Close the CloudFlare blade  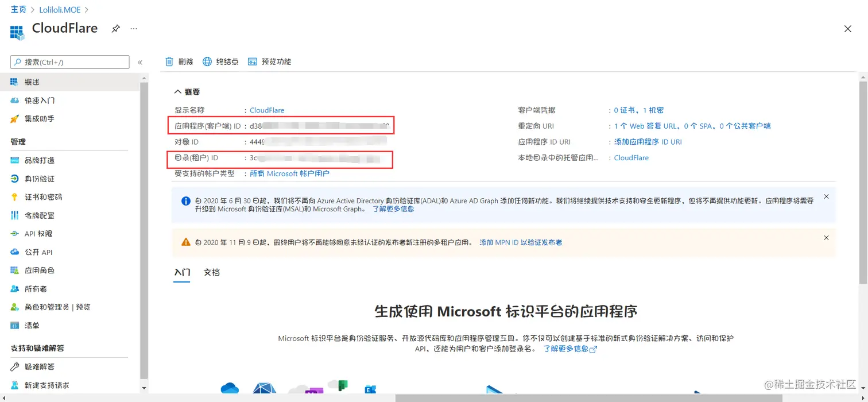point(848,29)
